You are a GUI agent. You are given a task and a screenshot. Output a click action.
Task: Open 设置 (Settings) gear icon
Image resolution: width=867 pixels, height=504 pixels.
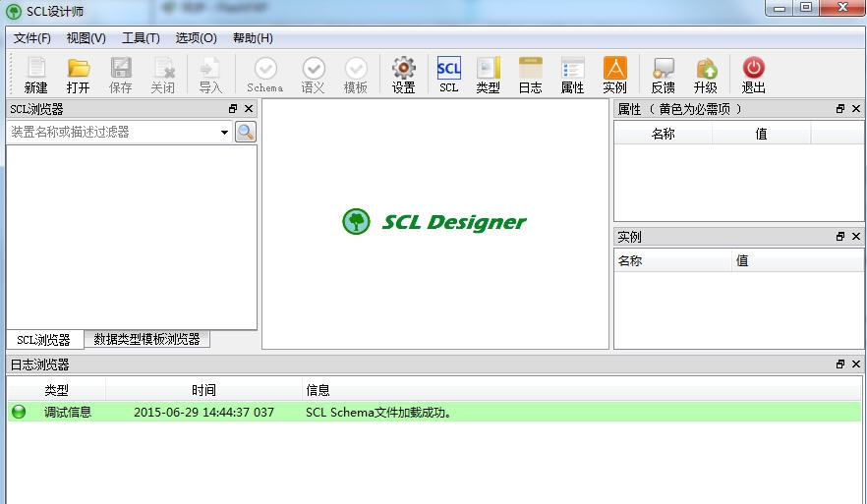click(x=404, y=75)
